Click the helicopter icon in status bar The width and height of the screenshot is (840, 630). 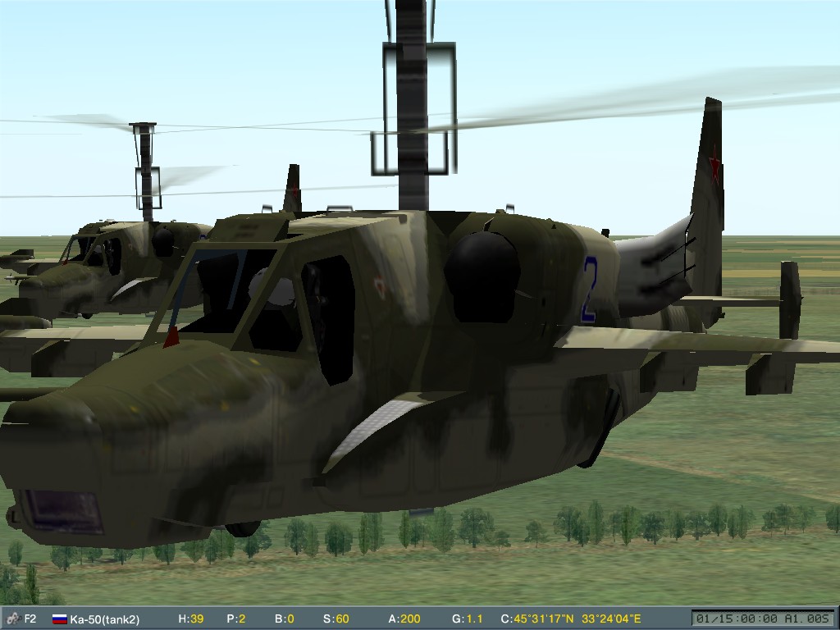point(12,619)
